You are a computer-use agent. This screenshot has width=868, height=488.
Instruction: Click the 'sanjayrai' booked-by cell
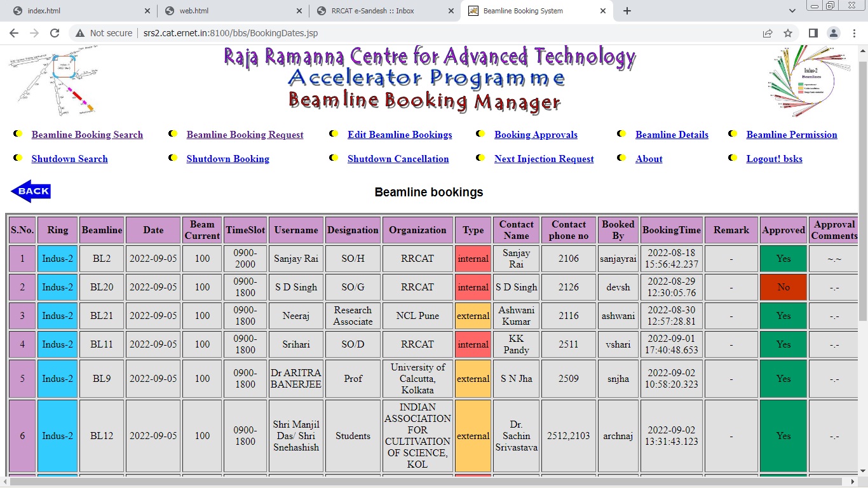[618, 259]
